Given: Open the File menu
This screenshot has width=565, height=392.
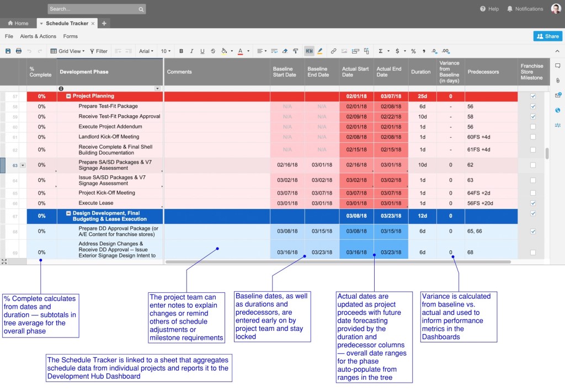Looking at the screenshot, I should (x=9, y=36).
